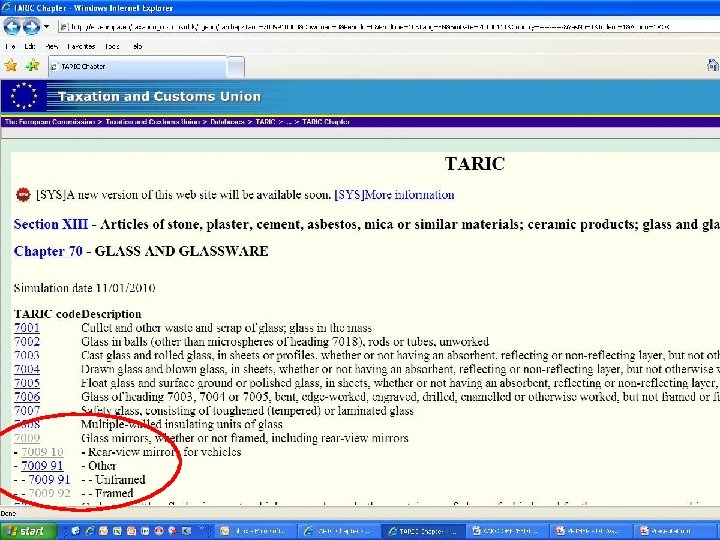
Task: Click the 'Done' status bar text
Action: pyautogui.click(x=8, y=513)
